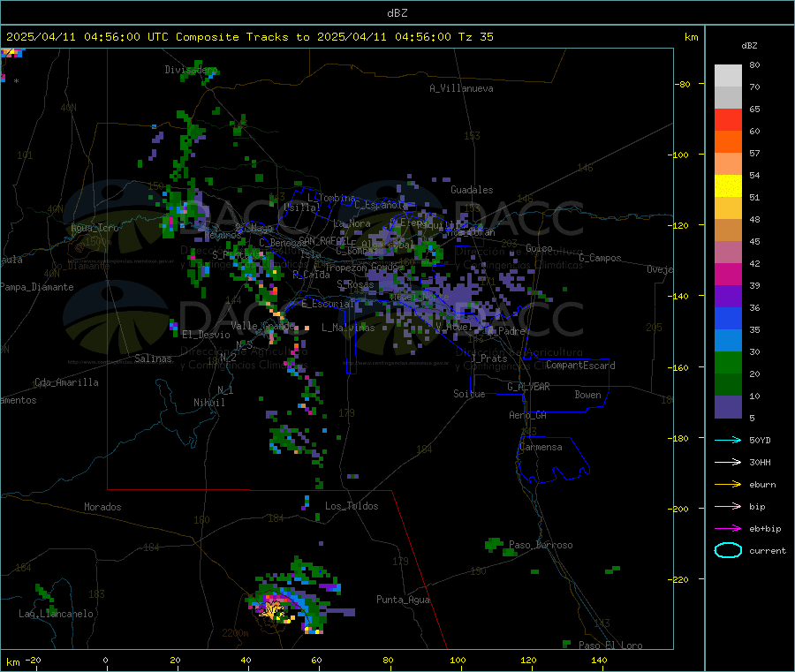Screen dimensions: 795x672
Task: Click the Pampa_Diamante map label
Action: click(37, 287)
